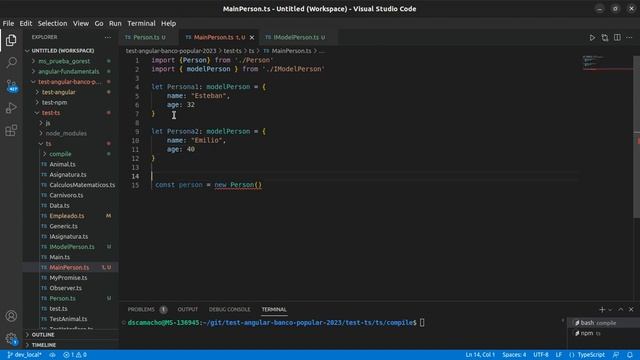Switch to the Output panel tab
This screenshot has width=640, height=360.
[x=187, y=309]
